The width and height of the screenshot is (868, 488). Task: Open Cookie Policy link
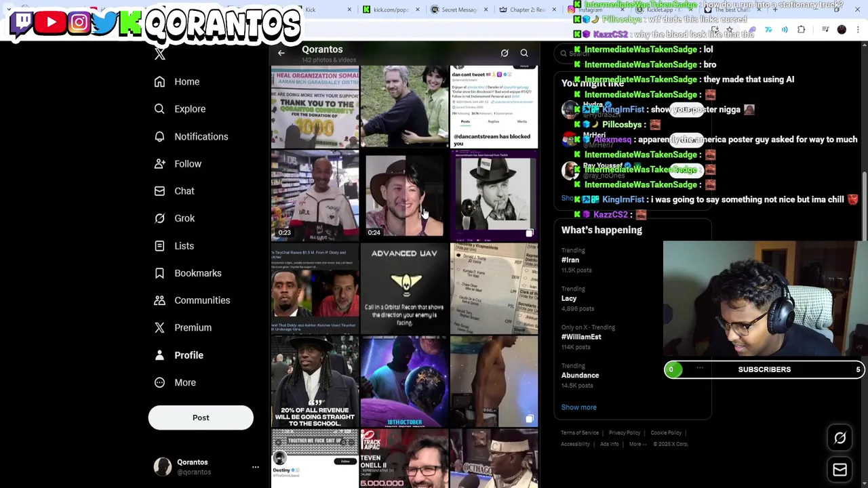tap(666, 433)
